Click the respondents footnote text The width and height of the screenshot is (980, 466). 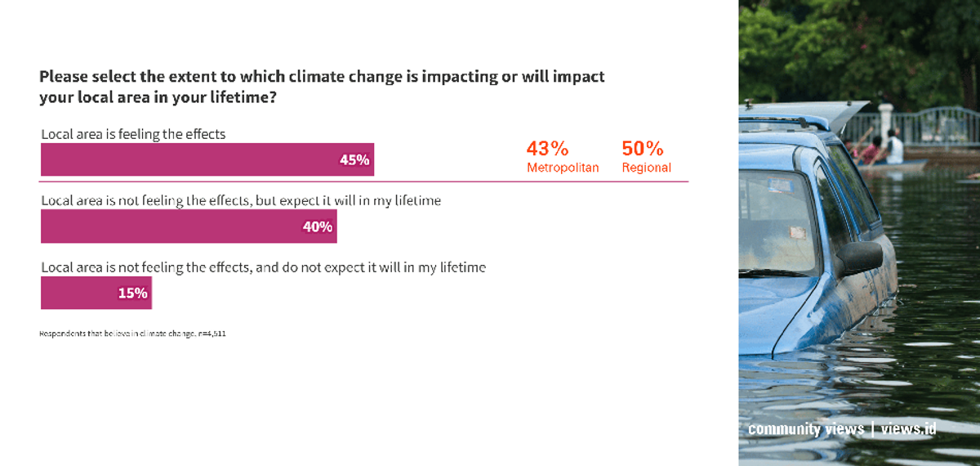132,334
